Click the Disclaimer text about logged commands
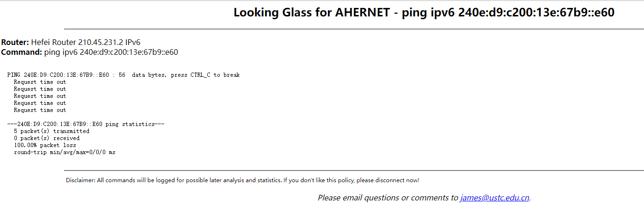The height and width of the screenshot is (222, 644). point(242,180)
